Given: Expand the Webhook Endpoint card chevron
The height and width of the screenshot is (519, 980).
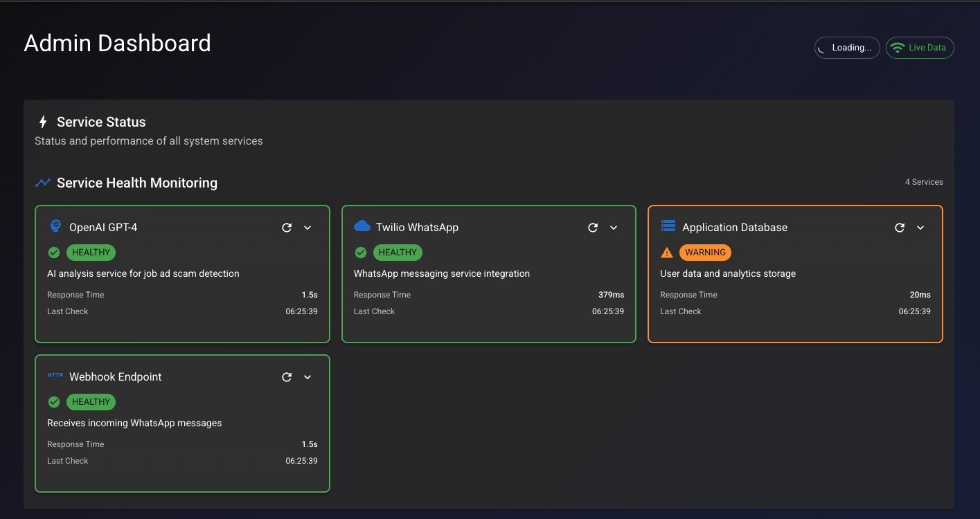Looking at the screenshot, I should click(x=308, y=377).
